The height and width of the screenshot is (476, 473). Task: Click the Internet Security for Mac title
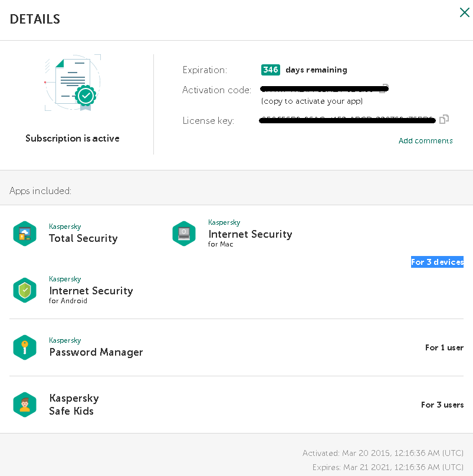(250, 234)
